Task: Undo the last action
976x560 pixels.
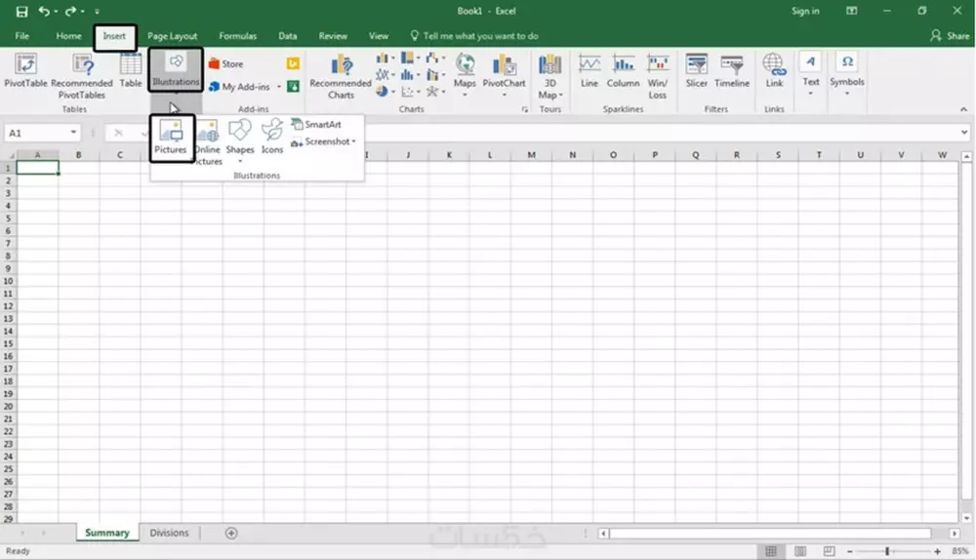Action: coord(44,11)
